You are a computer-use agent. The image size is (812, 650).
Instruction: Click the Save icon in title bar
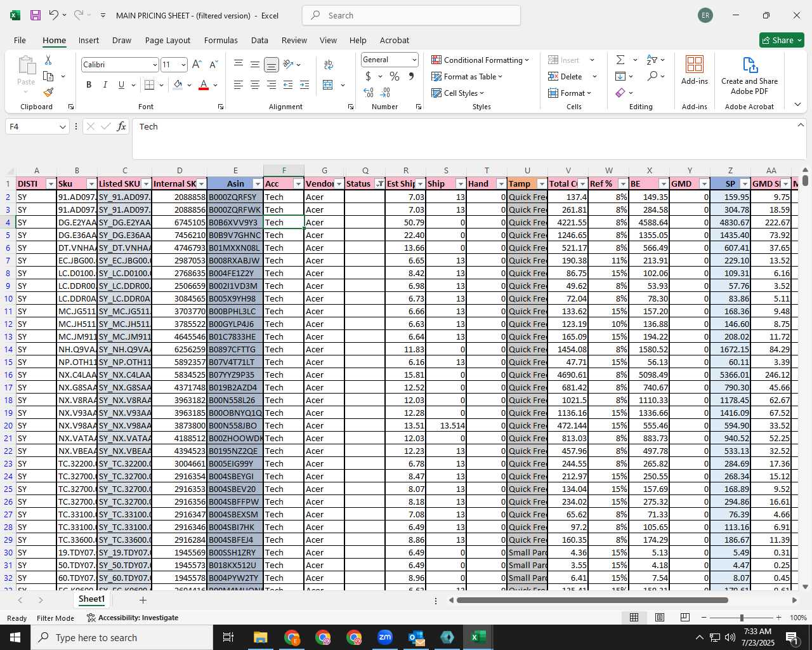35,15
